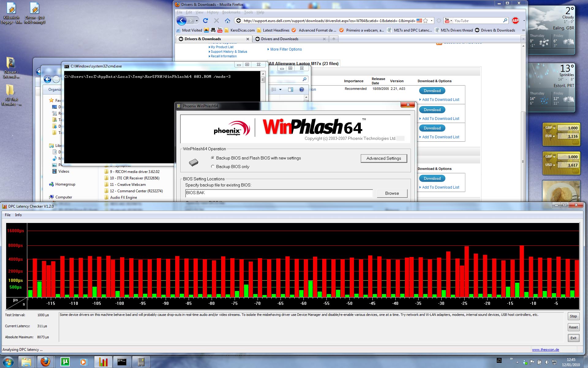Go back in Explorer window
The image size is (588, 368).
(47, 79)
